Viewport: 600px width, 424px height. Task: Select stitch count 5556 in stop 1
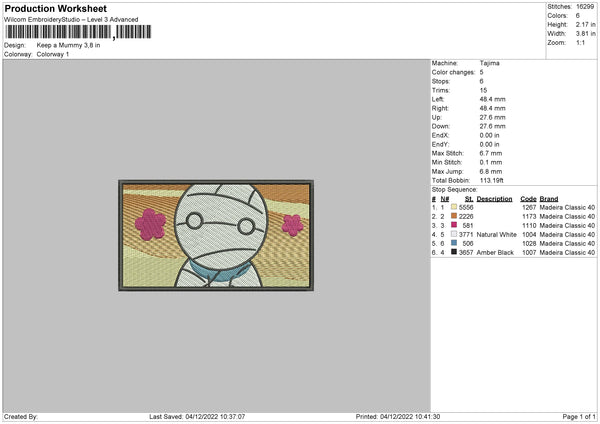466,207
